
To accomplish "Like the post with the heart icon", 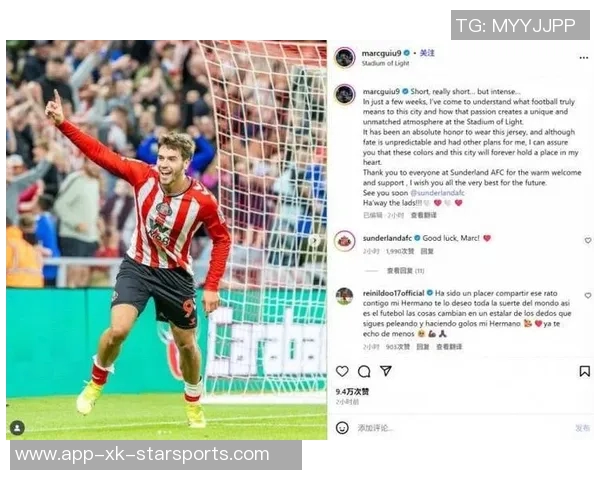I will pyautogui.click(x=342, y=371).
